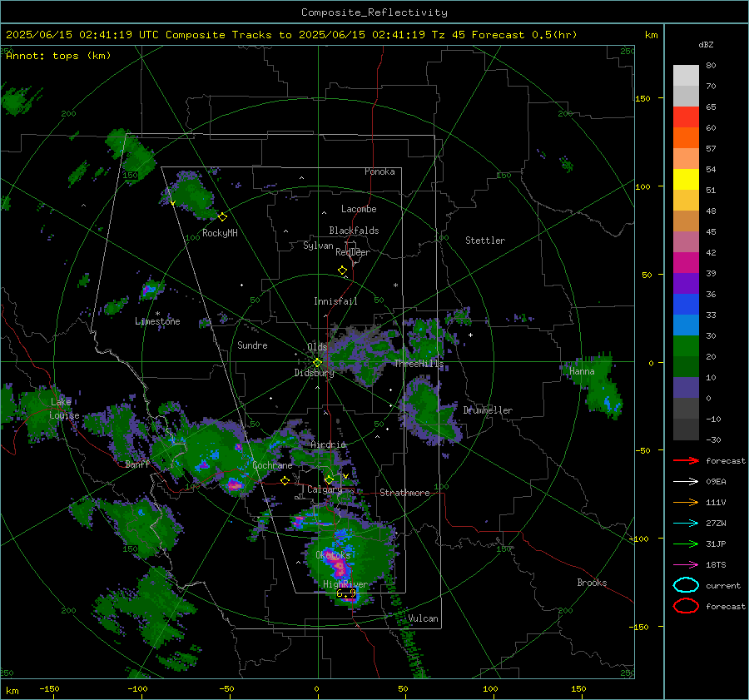Click the Sylvan label

[318, 246]
